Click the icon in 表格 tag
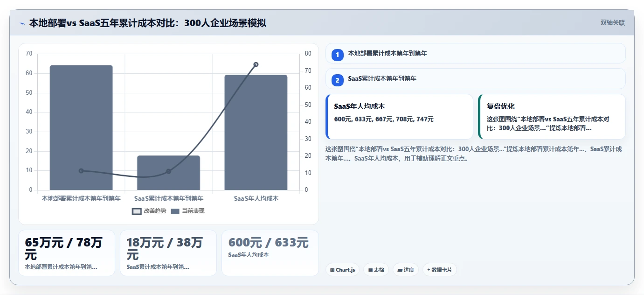 370,270
